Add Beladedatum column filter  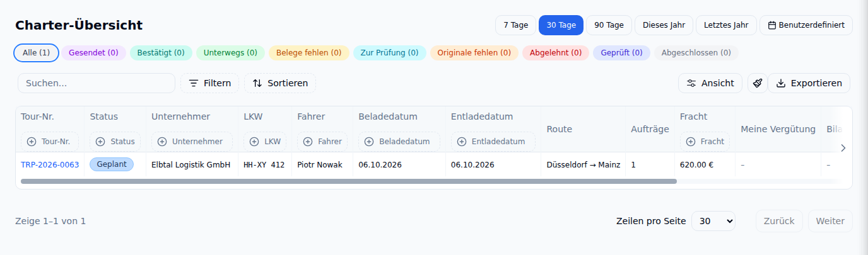(399, 142)
